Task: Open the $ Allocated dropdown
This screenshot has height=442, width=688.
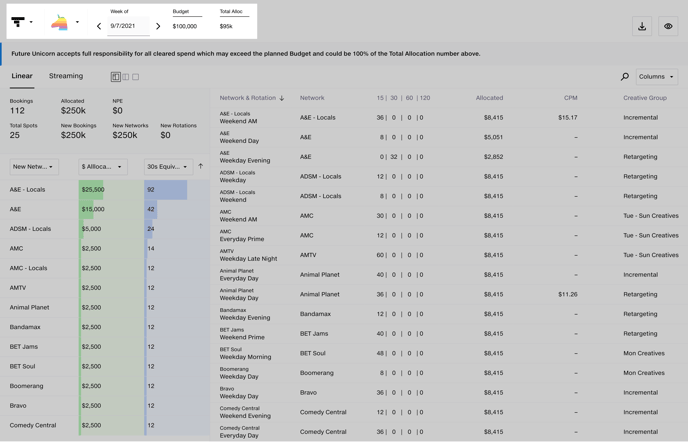Action: point(103,167)
